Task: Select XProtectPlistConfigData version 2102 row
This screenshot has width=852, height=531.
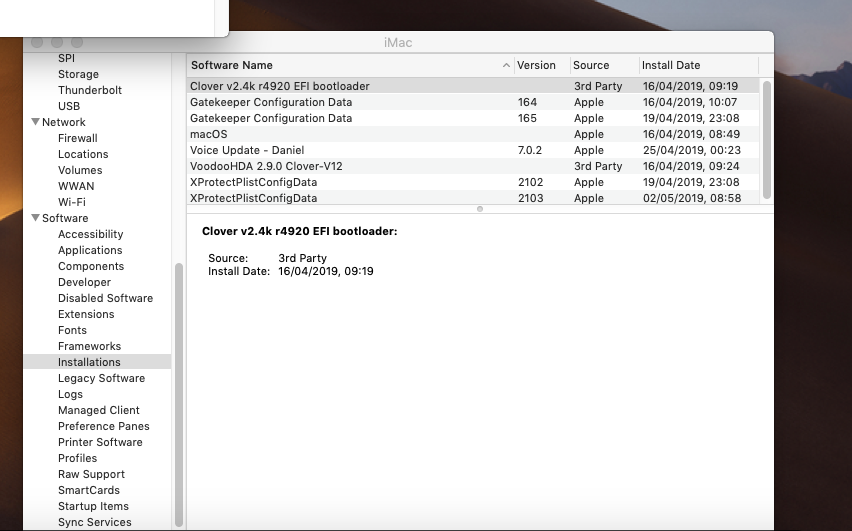Action: coord(473,182)
